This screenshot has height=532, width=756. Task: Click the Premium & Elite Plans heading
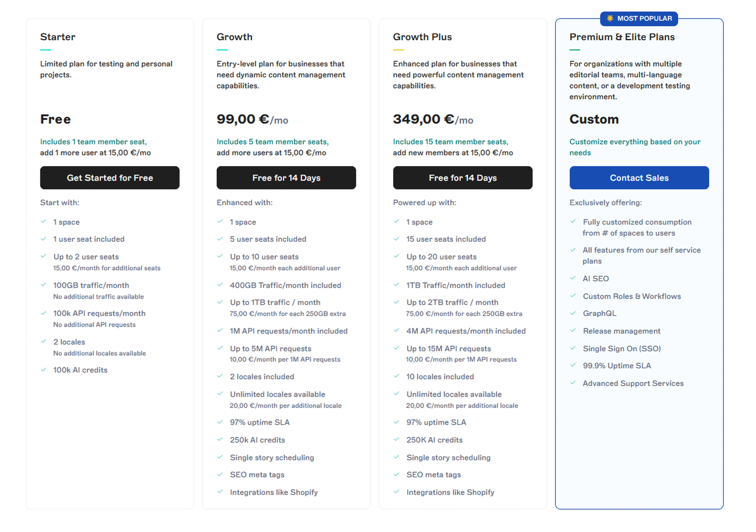point(622,37)
